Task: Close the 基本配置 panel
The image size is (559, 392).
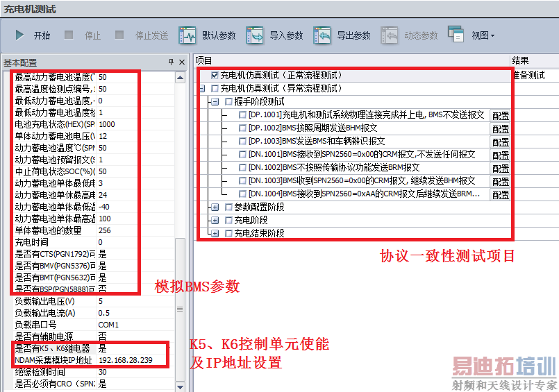Action: [182, 62]
